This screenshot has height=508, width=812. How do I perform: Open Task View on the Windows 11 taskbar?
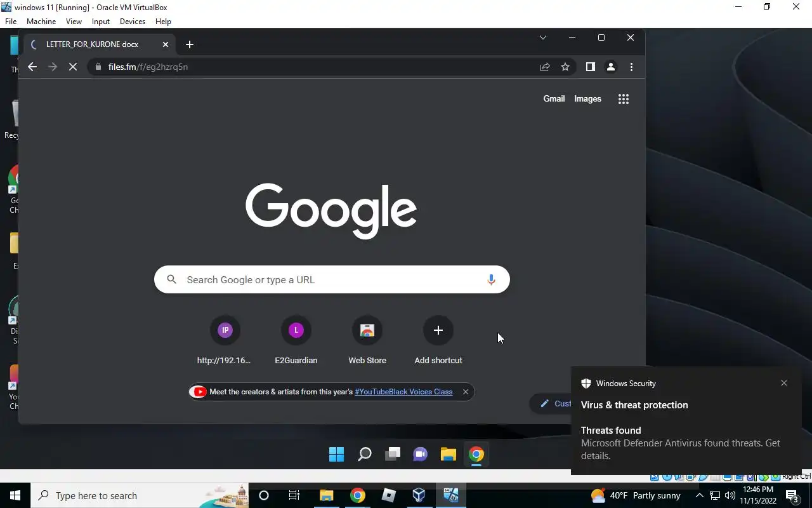(x=393, y=454)
